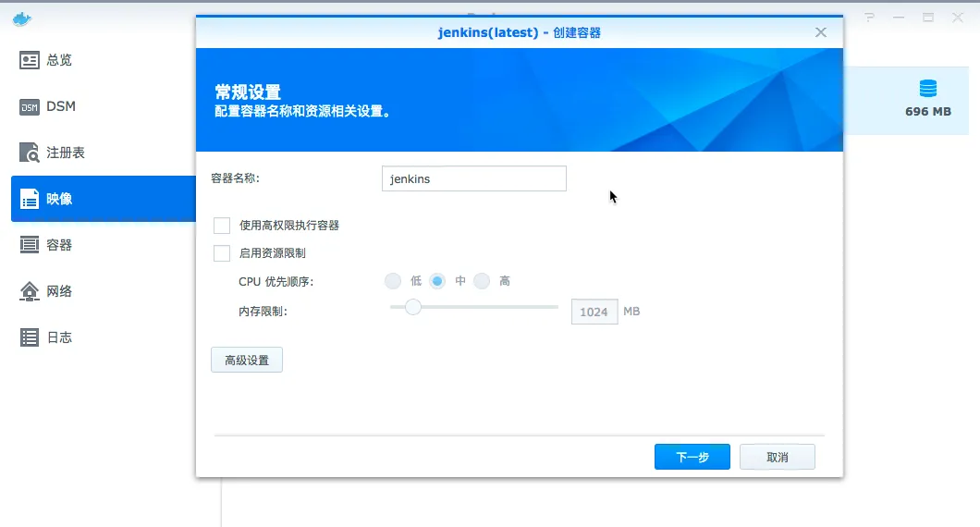The width and height of the screenshot is (980, 527).
Task: Open 高级设置 advanced settings
Action: coord(247,361)
